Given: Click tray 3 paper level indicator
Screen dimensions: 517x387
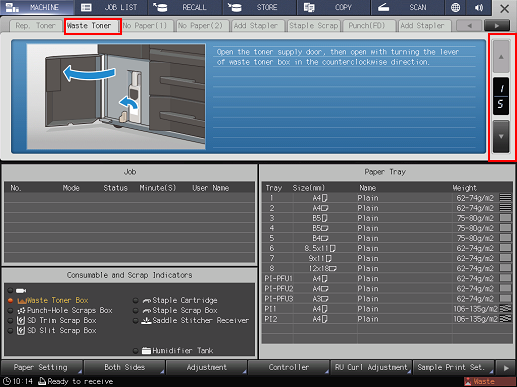Looking at the screenshot, I should tap(505, 218).
